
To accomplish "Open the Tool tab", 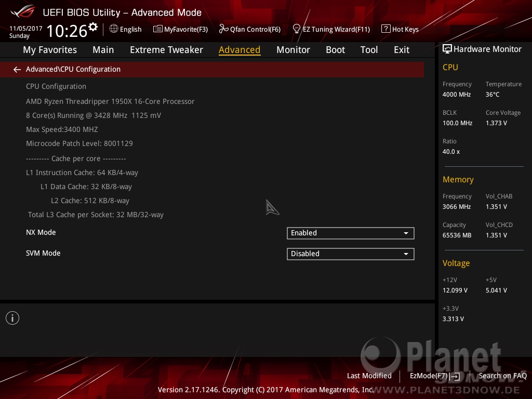I will [369, 50].
